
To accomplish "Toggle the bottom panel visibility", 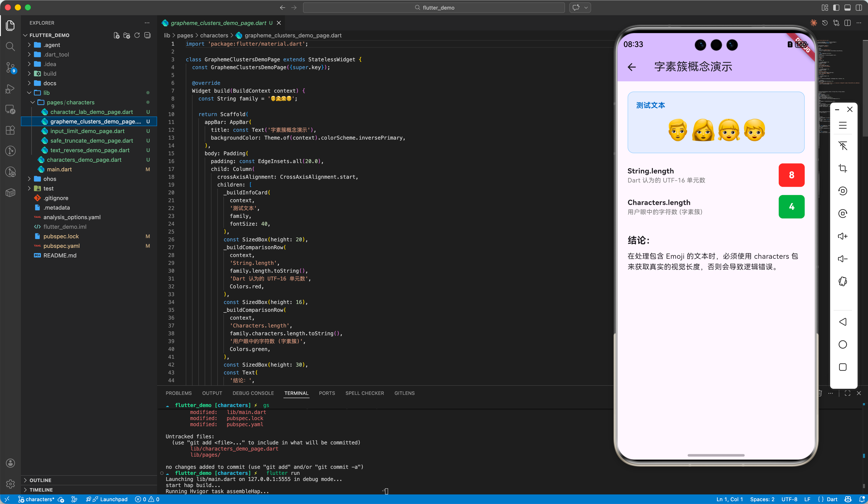I will coord(848,8).
